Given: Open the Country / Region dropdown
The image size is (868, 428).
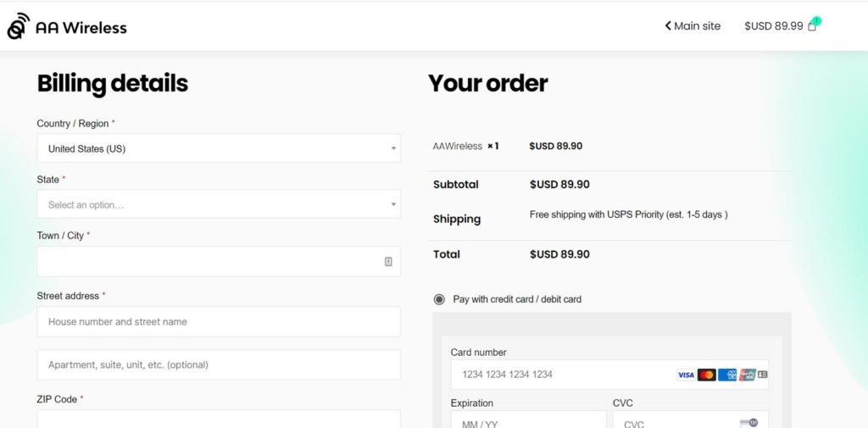Looking at the screenshot, I should 218,148.
